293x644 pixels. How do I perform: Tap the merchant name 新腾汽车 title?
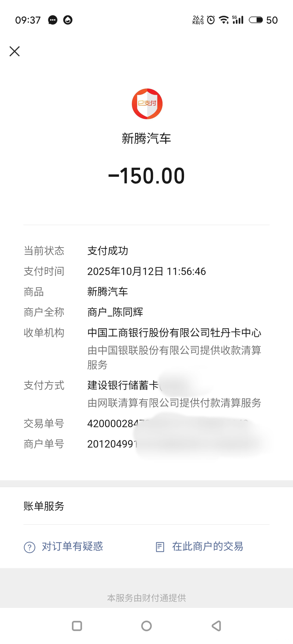pyautogui.click(x=146, y=138)
